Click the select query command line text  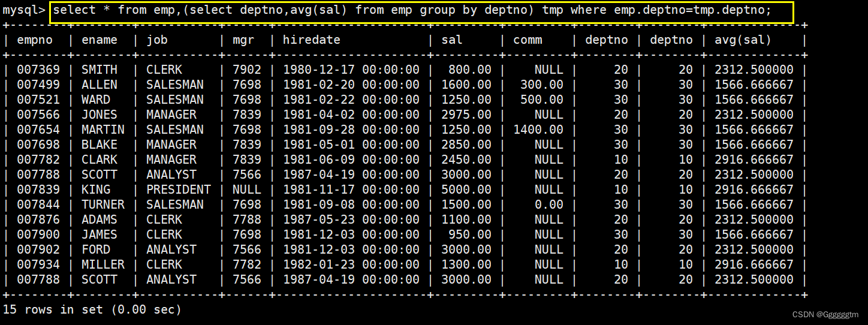point(412,11)
